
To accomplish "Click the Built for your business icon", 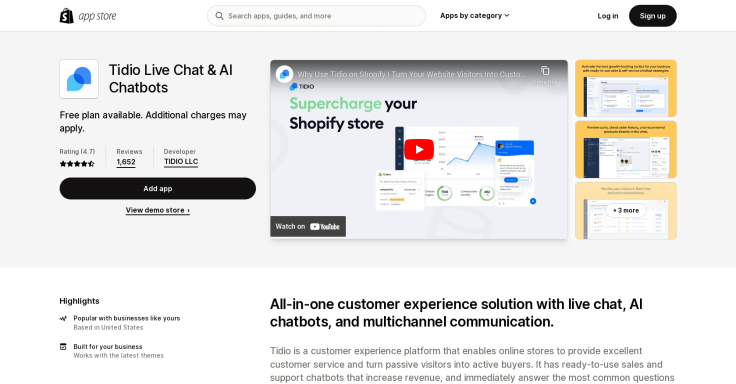I will tap(63, 346).
